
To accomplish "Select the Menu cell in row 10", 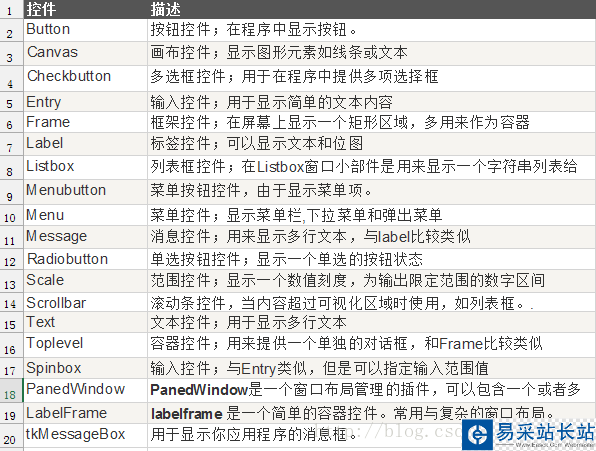I will (x=86, y=215).
